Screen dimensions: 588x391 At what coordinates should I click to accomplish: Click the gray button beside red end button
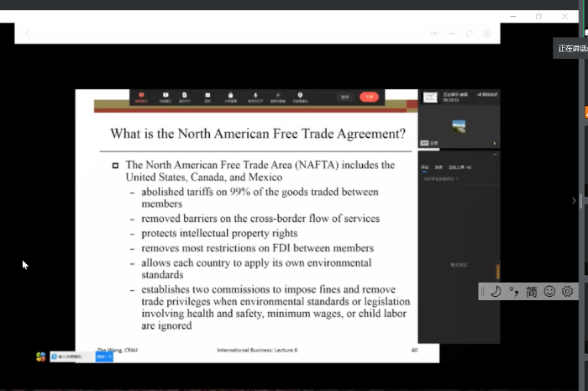tap(344, 97)
